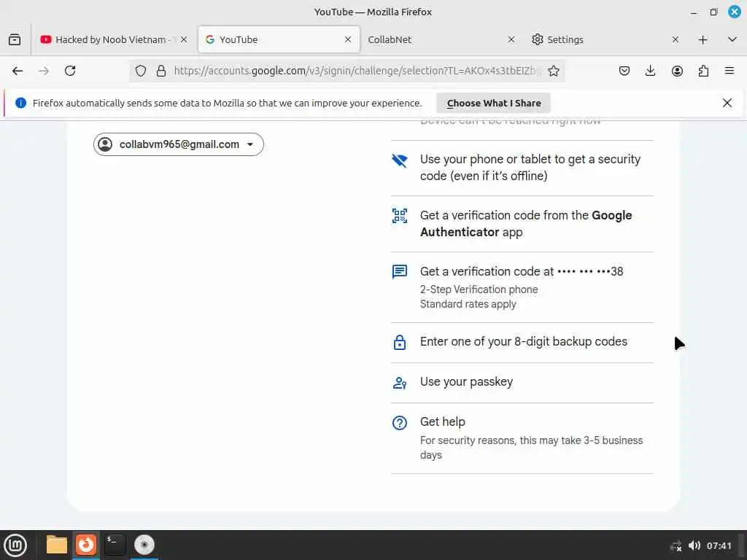
Task: Click the backup codes lock icon
Action: [x=400, y=343]
